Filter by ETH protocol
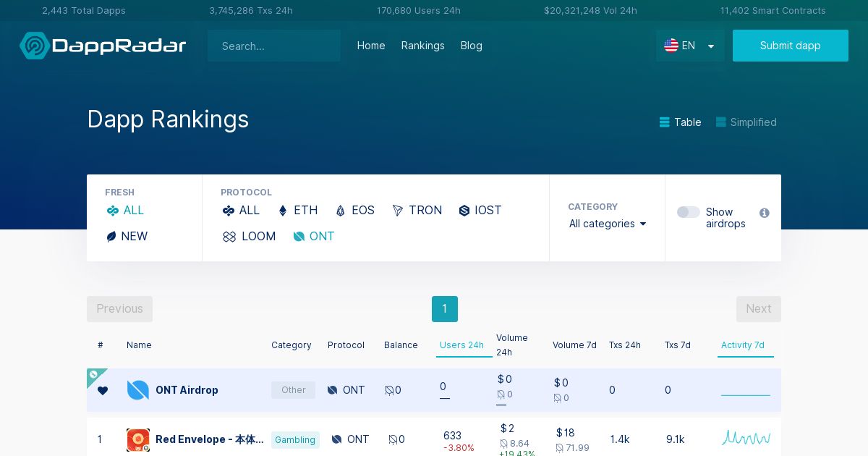 click(x=298, y=210)
